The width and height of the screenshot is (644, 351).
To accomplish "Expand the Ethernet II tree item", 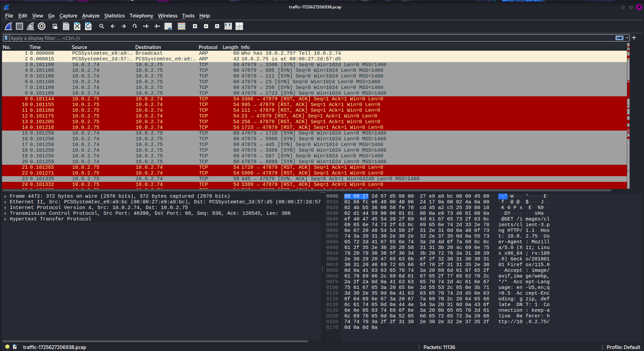I will tap(5, 202).
